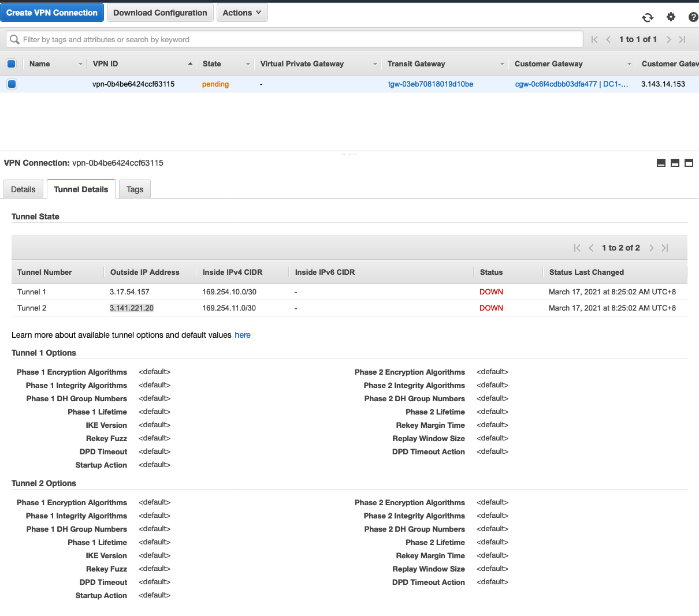The width and height of the screenshot is (699, 616).
Task: Click the Download Configuration button
Action: click(160, 13)
